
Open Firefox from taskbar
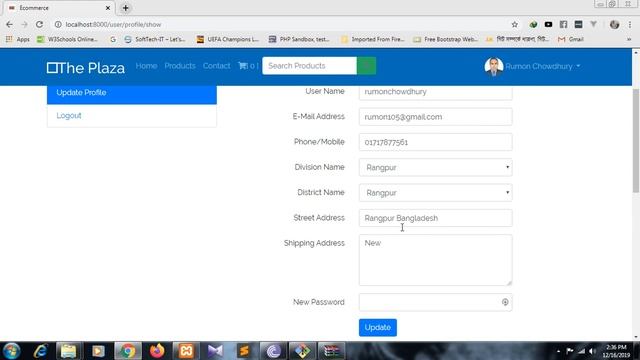pyautogui.click(x=157, y=351)
